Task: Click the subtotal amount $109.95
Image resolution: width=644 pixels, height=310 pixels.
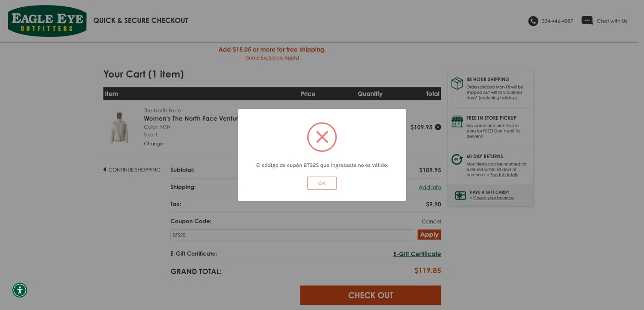Action: point(430,170)
